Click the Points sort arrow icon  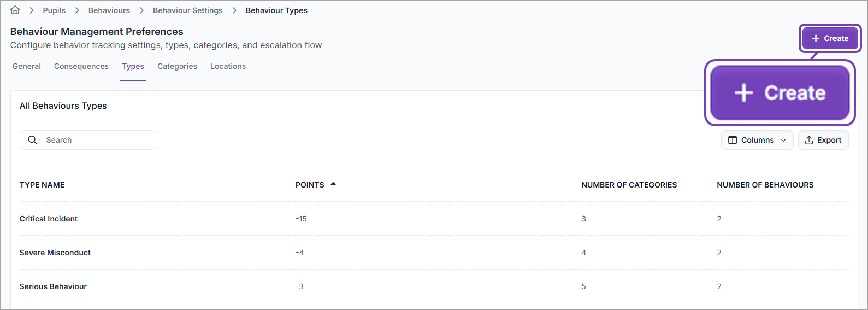click(333, 184)
